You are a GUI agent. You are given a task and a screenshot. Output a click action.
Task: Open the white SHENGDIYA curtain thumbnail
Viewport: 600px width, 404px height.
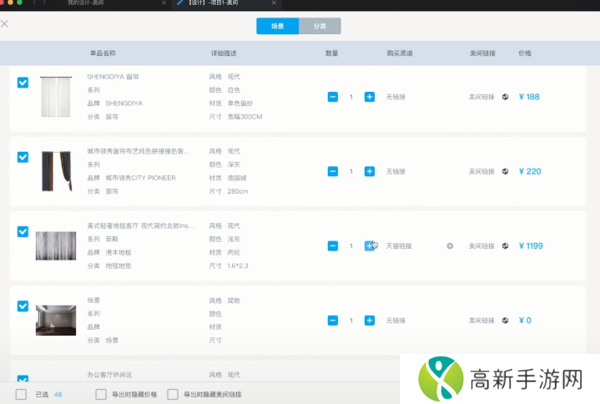(56, 96)
